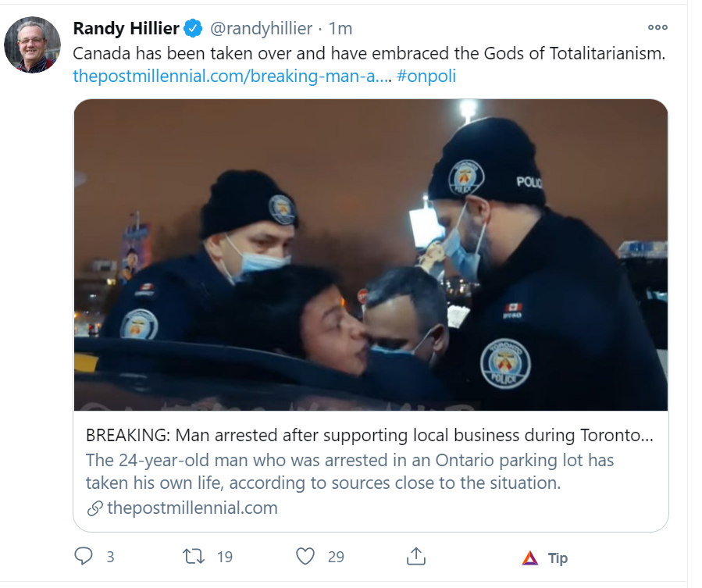
Task: Like the tweet with the heart icon
Action: click(x=305, y=557)
